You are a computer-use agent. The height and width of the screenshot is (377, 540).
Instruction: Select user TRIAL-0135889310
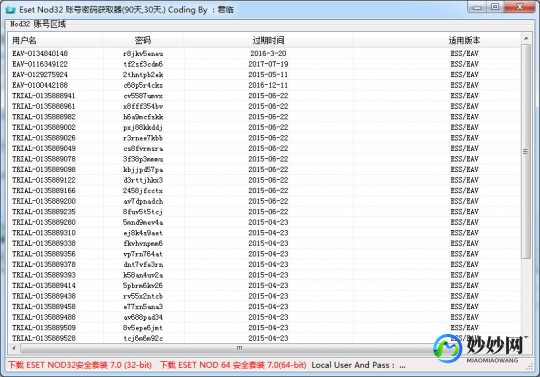click(44, 233)
